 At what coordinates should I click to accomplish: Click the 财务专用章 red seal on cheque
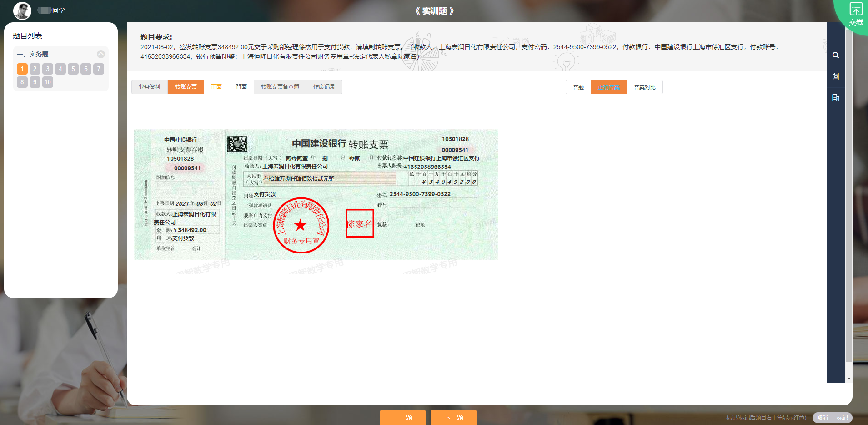[301, 225]
